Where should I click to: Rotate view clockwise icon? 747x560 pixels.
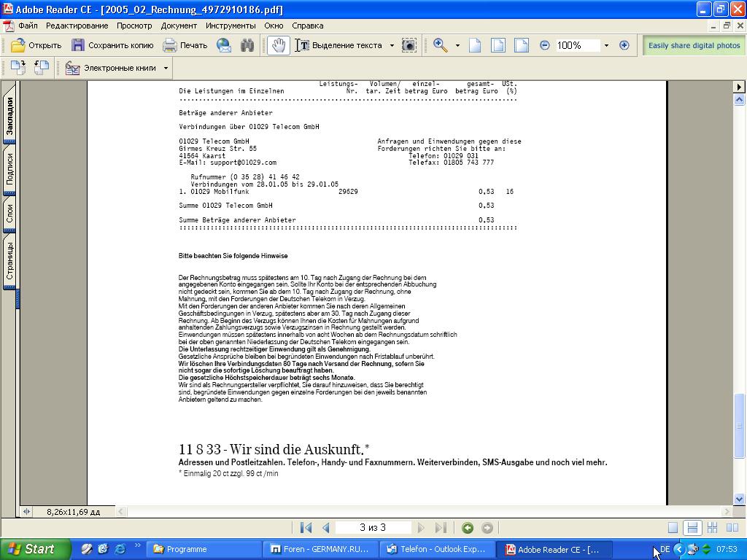18,68
